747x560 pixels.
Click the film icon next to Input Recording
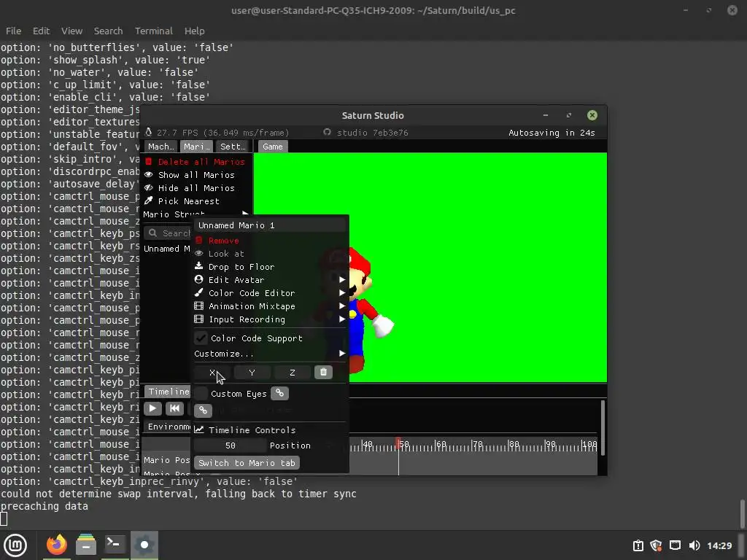[199, 319]
